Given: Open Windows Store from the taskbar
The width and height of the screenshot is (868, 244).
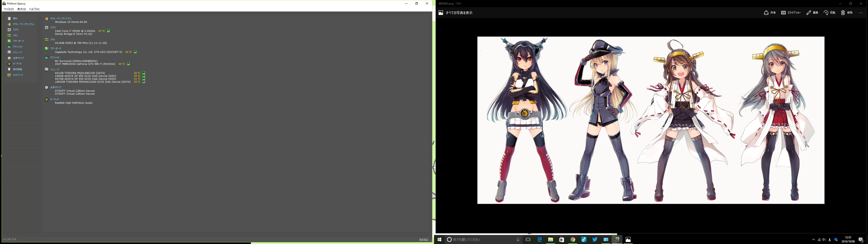Looking at the screenshot, I should pos(561,240).
